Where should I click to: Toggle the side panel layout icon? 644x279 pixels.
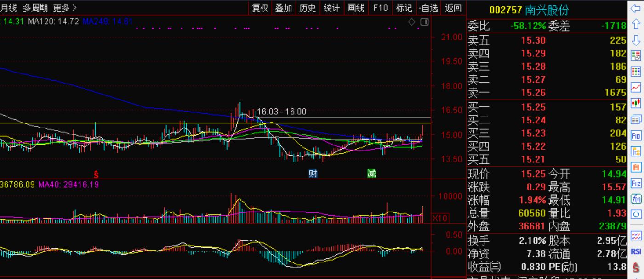click(424, 22)
